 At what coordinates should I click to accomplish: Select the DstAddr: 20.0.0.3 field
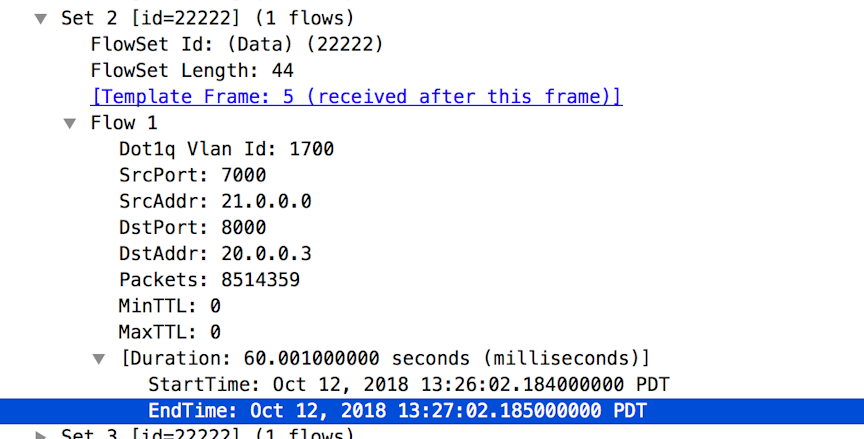215,253
